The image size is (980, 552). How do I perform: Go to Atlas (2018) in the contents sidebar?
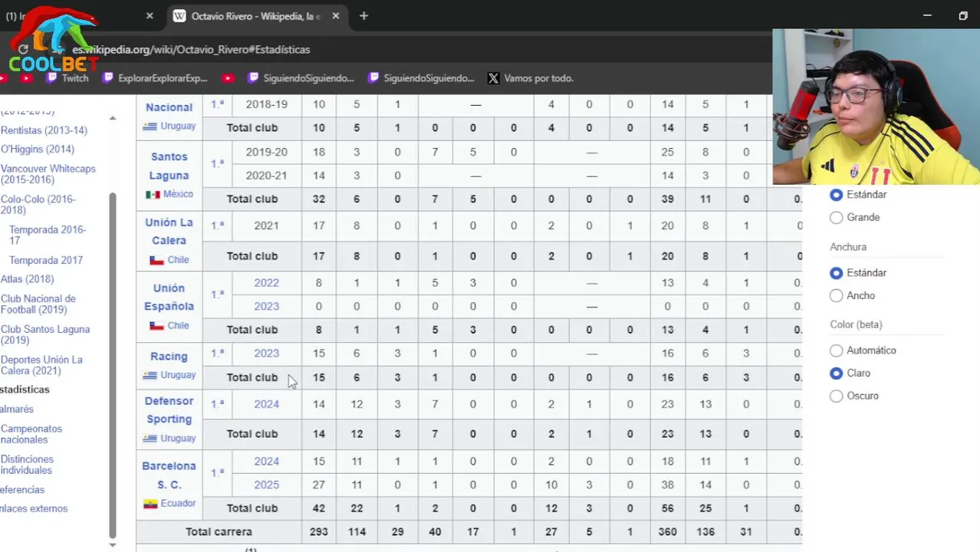pos(28,279)
